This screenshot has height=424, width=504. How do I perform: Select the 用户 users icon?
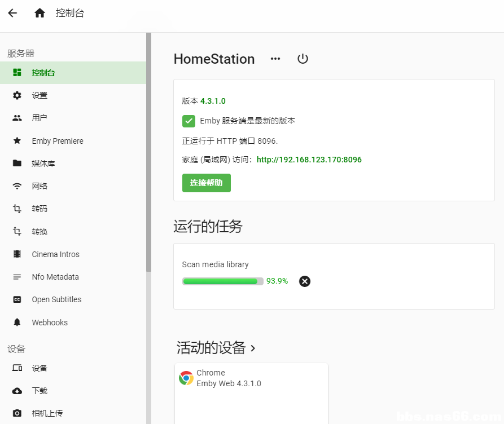point(17,118)
